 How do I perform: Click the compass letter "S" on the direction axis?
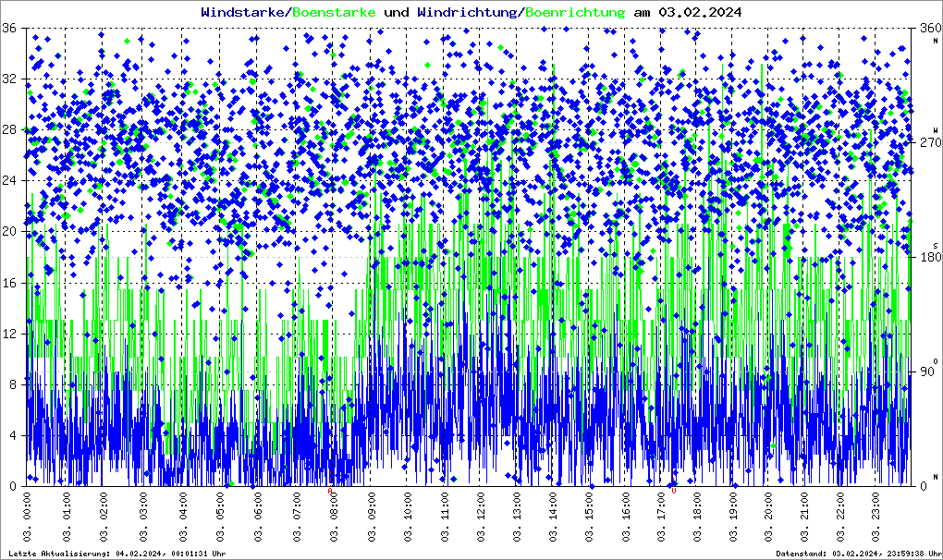[x=936, y=245]
